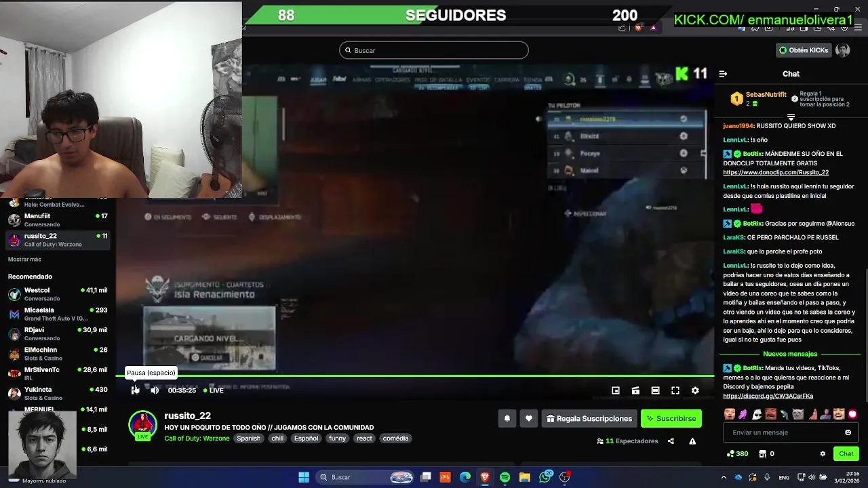Click the juano1994 username in chat

[738, 126]
